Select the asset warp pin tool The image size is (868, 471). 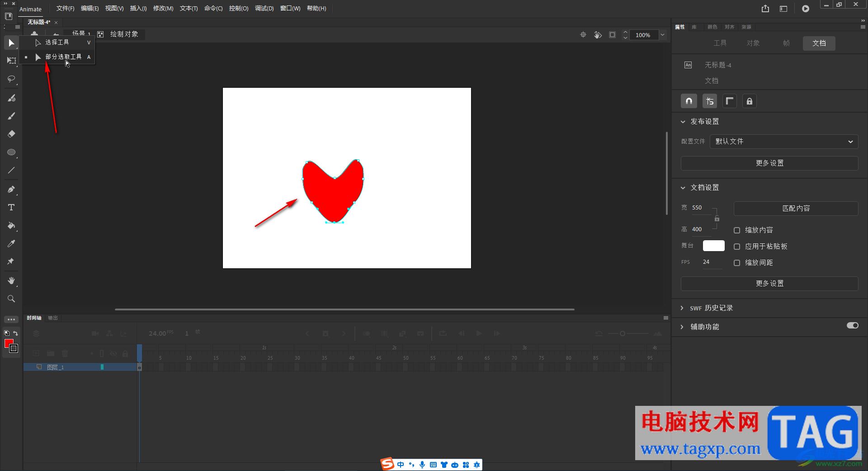[11, 262]
